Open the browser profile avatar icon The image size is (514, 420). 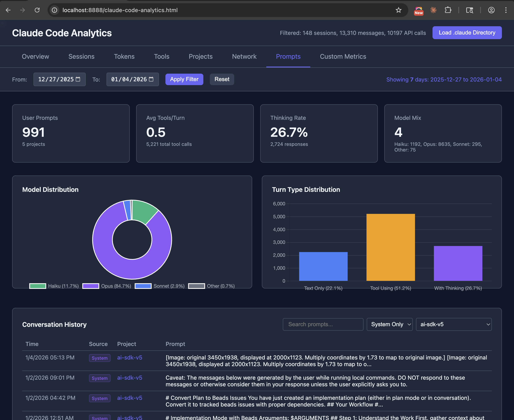coord(491,10)
